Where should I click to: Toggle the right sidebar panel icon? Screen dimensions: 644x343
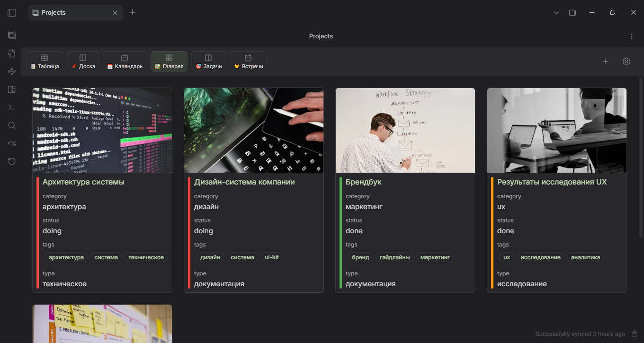point(572,13)
